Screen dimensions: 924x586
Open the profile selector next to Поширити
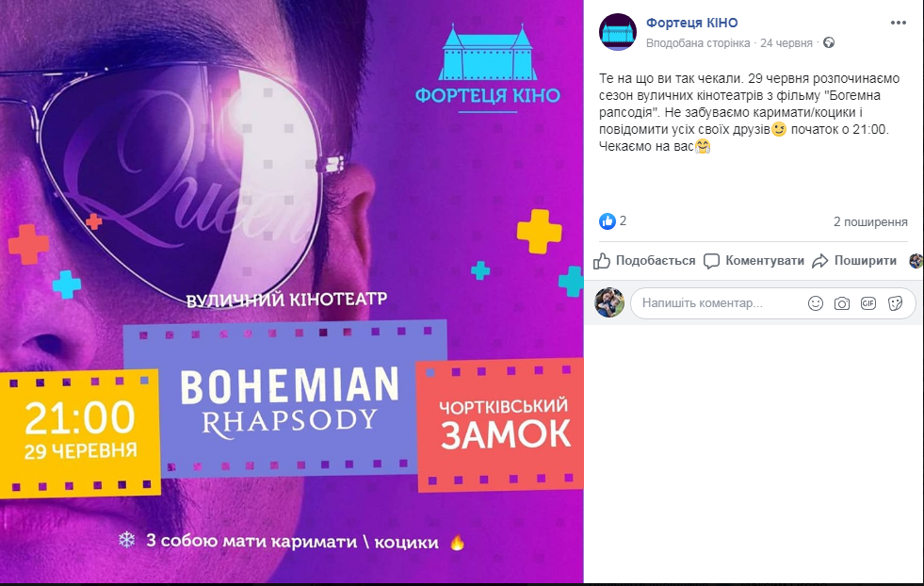pos(916,261)
